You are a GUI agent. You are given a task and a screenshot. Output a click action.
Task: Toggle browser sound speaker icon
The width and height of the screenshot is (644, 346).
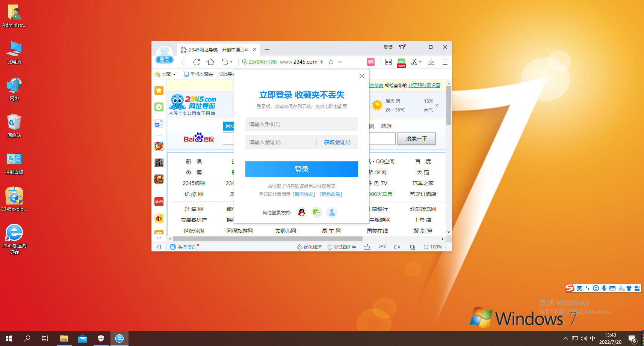397,247
